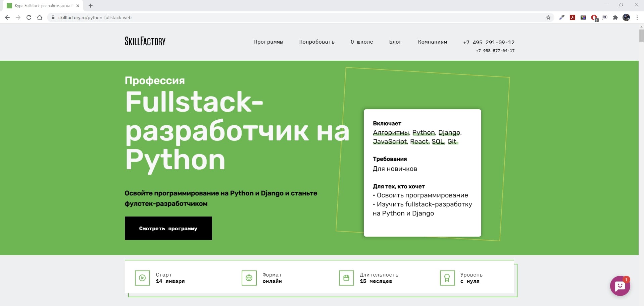Go to the Блог section
Screen dimensions: 644x306
click(395, 42)
